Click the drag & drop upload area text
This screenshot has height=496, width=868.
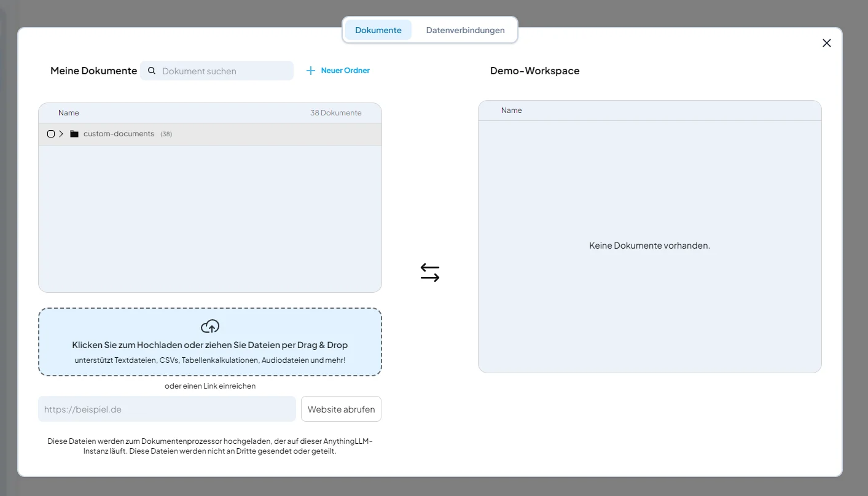(210, 345)
